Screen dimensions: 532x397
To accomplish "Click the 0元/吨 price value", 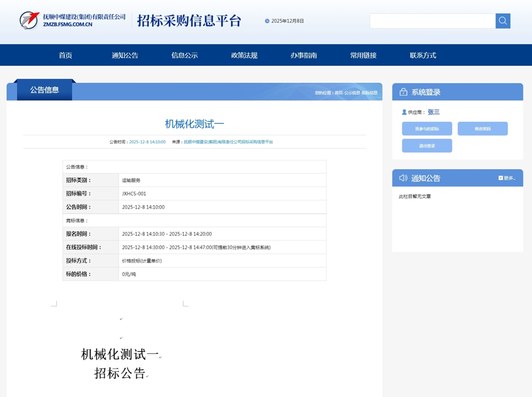I will pos(129,274).
